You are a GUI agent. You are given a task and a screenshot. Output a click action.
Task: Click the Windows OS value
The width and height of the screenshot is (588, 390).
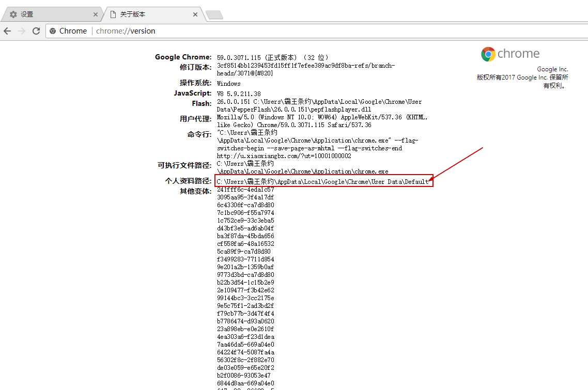(x=228, y=84)
